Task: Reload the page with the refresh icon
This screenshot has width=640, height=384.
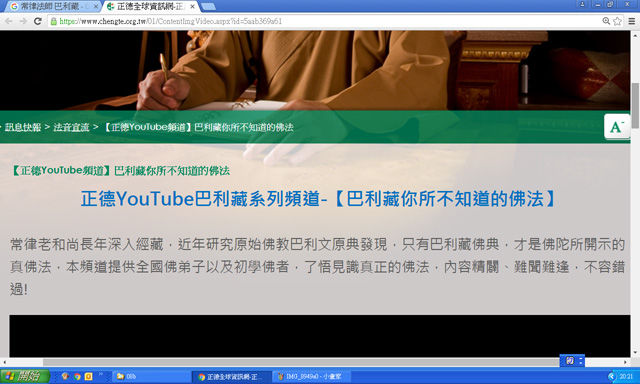Action: tap(38, 21)
